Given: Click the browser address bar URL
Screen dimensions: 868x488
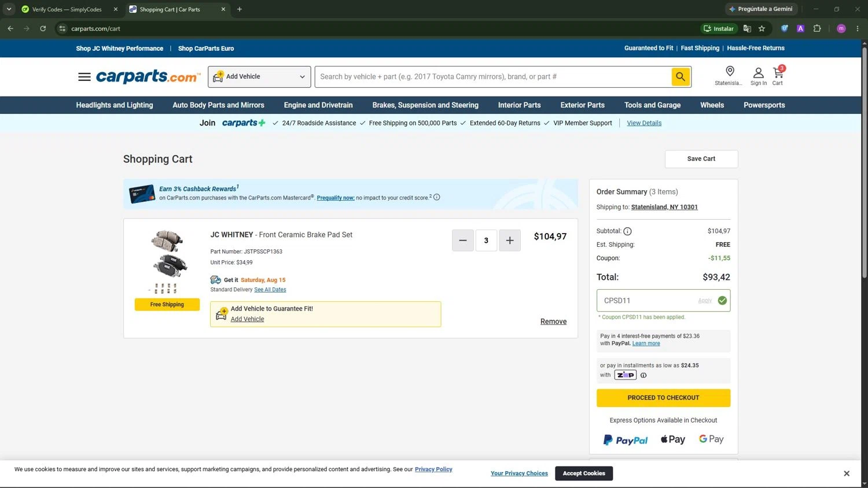Looking at the screenshot, I should [96, 28].
